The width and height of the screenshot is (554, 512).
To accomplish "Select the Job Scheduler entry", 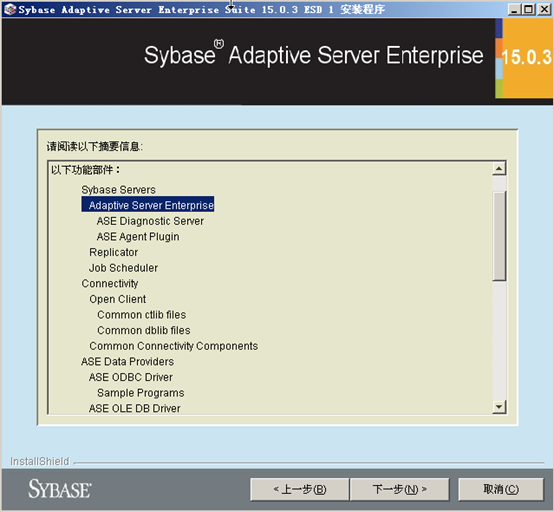I will click(x=123, y=268).
